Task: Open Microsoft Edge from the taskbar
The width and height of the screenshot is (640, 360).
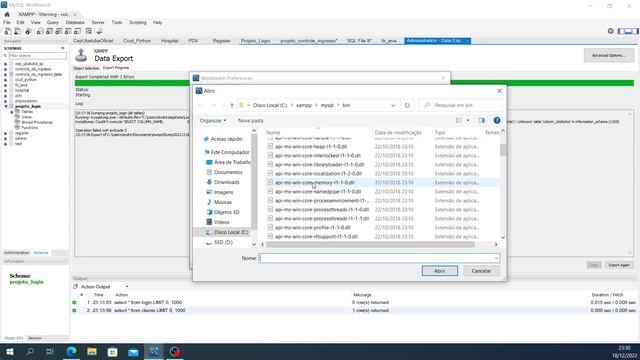Action: tap(71, 351)
